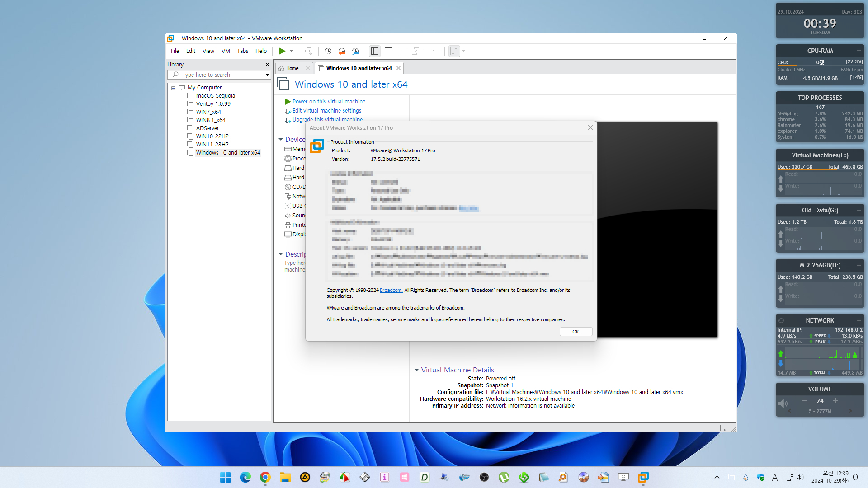Click the Sound Card device icon
The width and height of the screenshot is (868, 488).
pyautogui.click(x=288, y=216)
